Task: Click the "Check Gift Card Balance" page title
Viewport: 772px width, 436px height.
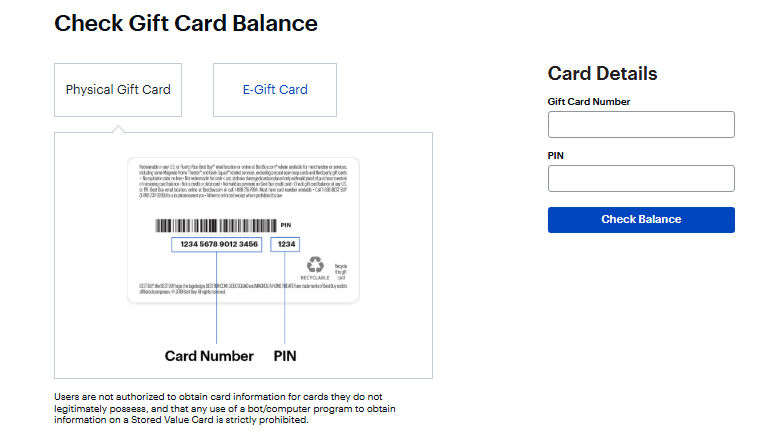Action: click(x=186, y=23)
